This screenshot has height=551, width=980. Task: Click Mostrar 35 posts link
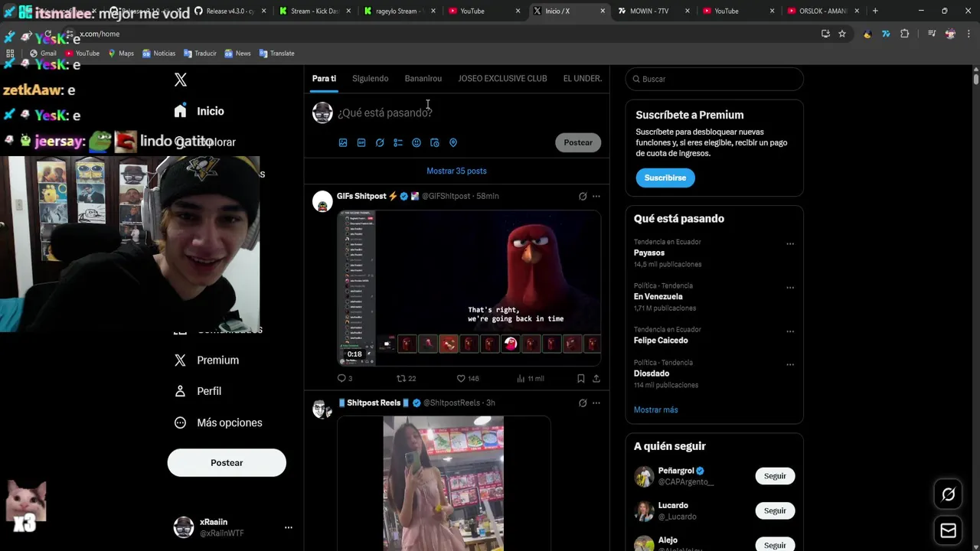pos(456,171)
